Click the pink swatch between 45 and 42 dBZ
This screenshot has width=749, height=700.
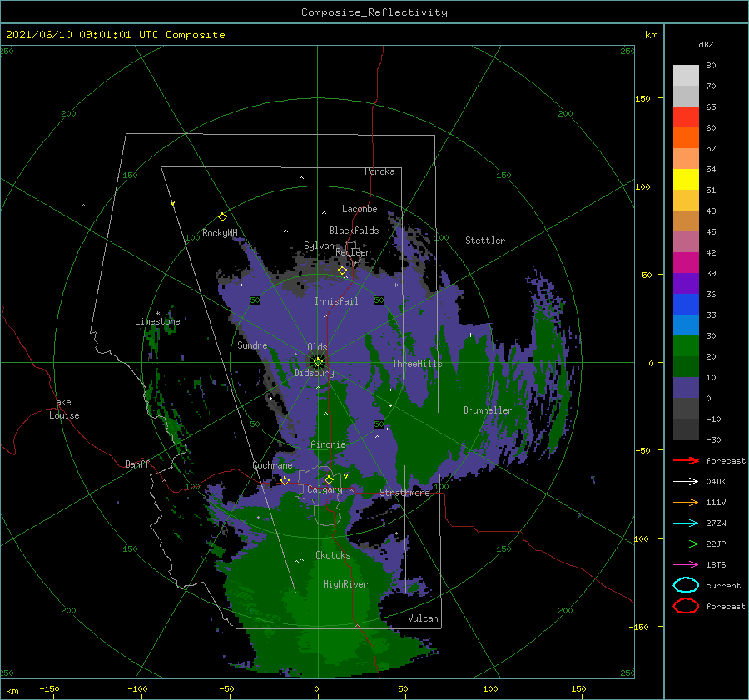pos(686,241)
